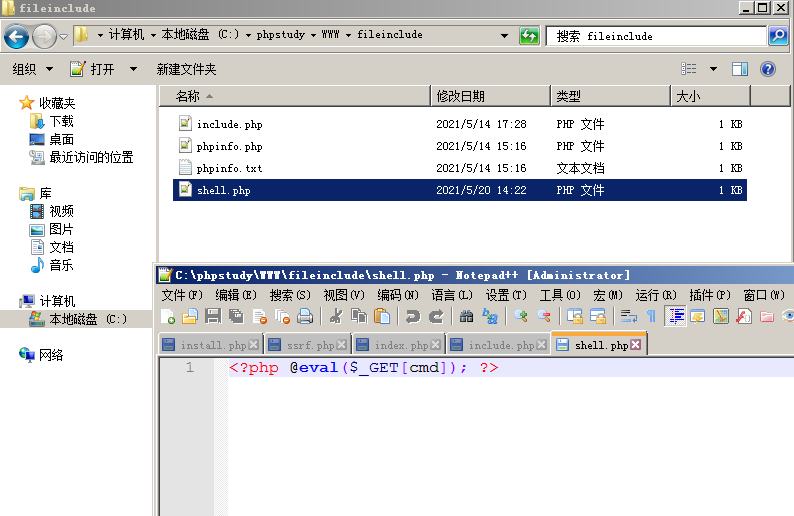Screen dimensions: 794x516
Task: Click the Redo arrow in Notepad++
Action: [x=436, y=316]
